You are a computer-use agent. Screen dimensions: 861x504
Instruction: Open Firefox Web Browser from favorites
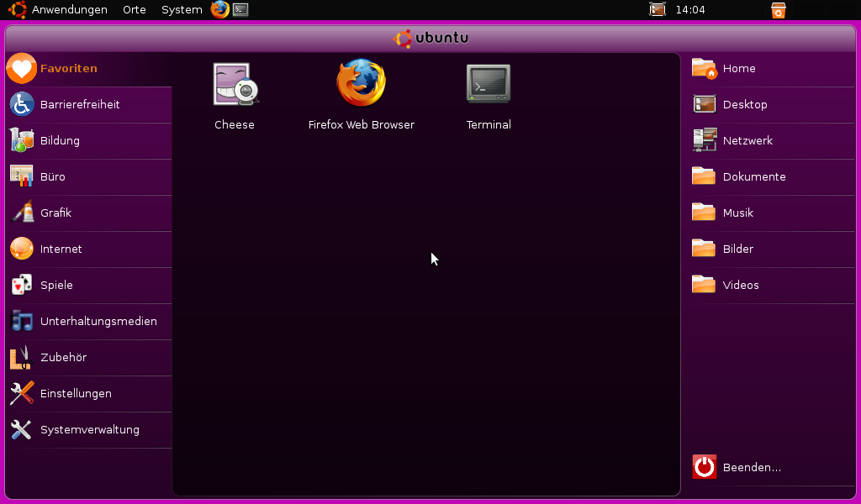point(362,96)
